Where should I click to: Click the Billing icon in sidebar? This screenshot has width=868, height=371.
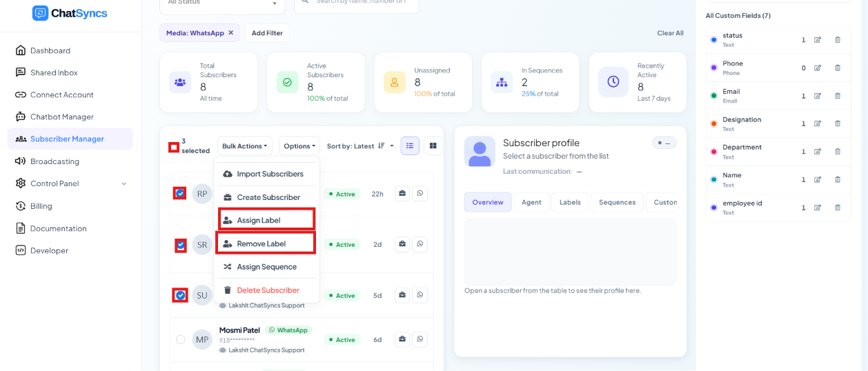(x=21, y=205)
